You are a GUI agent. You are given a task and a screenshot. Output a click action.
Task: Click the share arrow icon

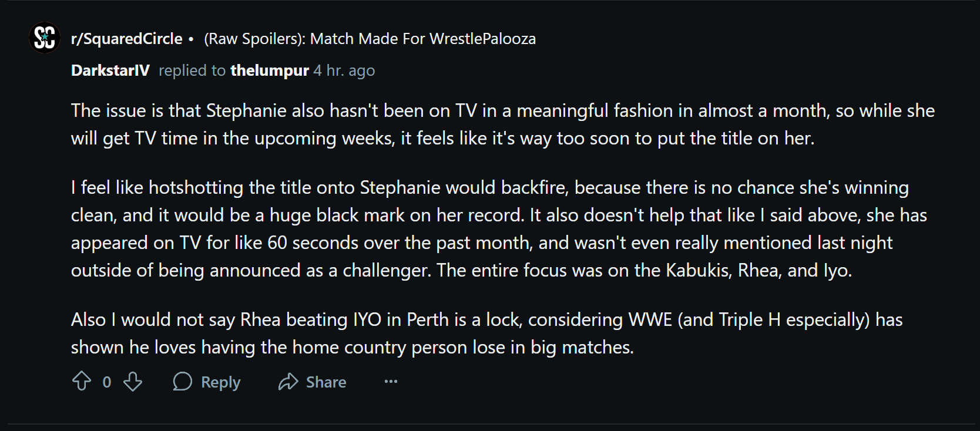point(288,382)
